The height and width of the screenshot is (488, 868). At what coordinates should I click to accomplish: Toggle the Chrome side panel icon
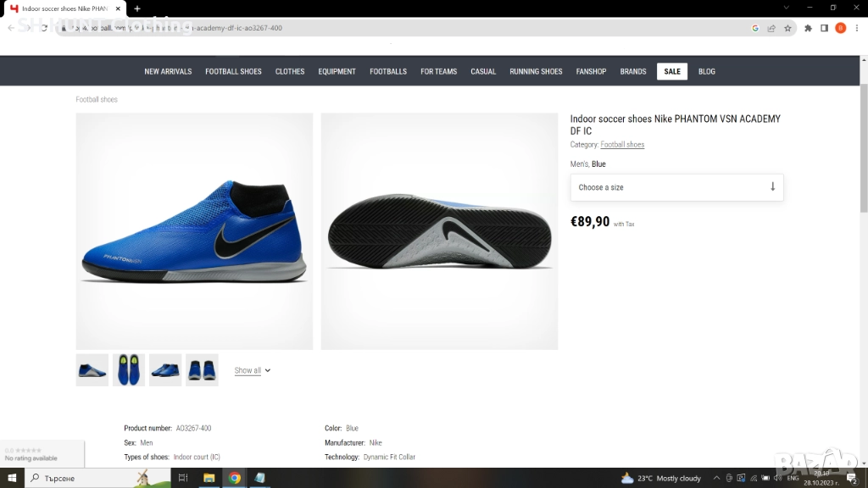[x=824, y=28]
